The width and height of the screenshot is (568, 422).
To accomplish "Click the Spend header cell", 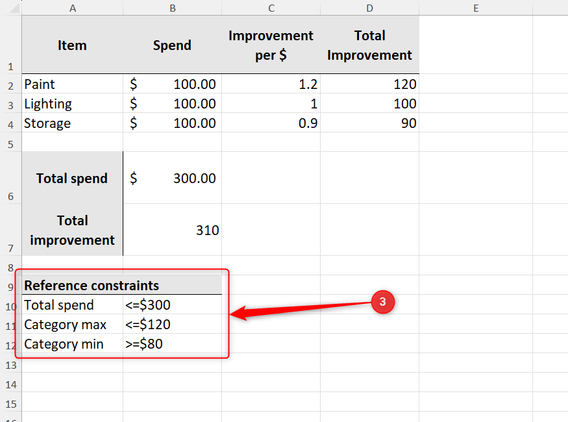I will (x=172, y=45).
